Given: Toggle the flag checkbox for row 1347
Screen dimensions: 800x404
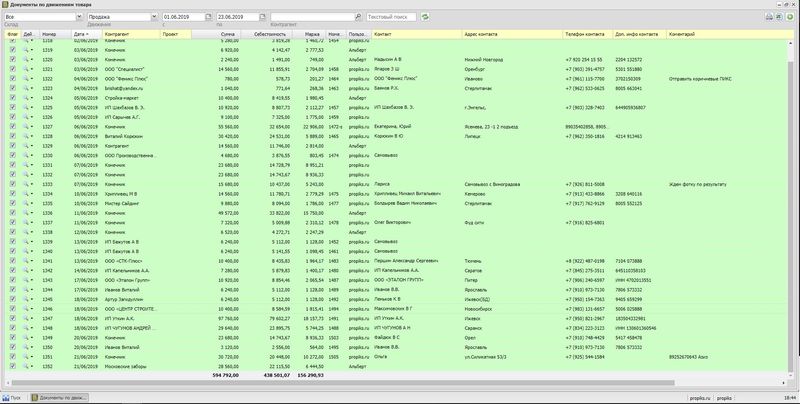Looking at the screenshot, I should click(13, 318).
